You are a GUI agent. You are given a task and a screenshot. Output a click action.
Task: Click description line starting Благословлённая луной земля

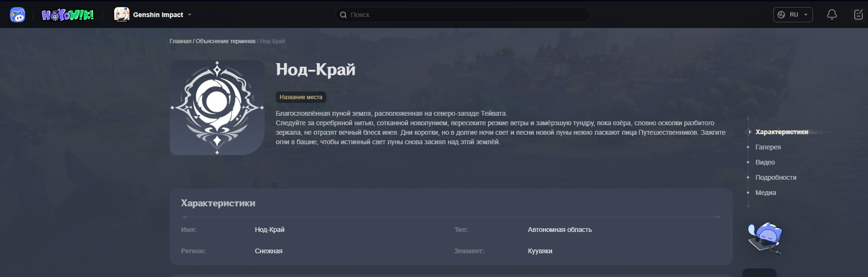coord(392,113)
